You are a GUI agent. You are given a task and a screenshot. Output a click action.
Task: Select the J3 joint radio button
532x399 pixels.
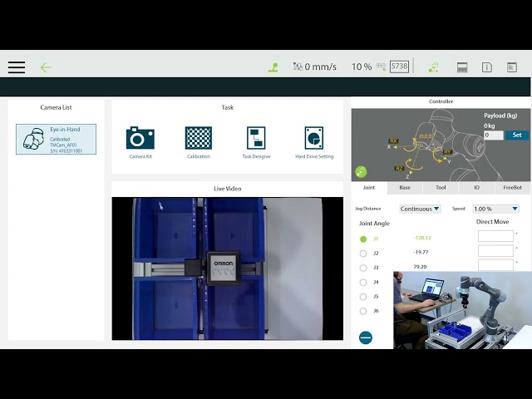pos(363,268)
